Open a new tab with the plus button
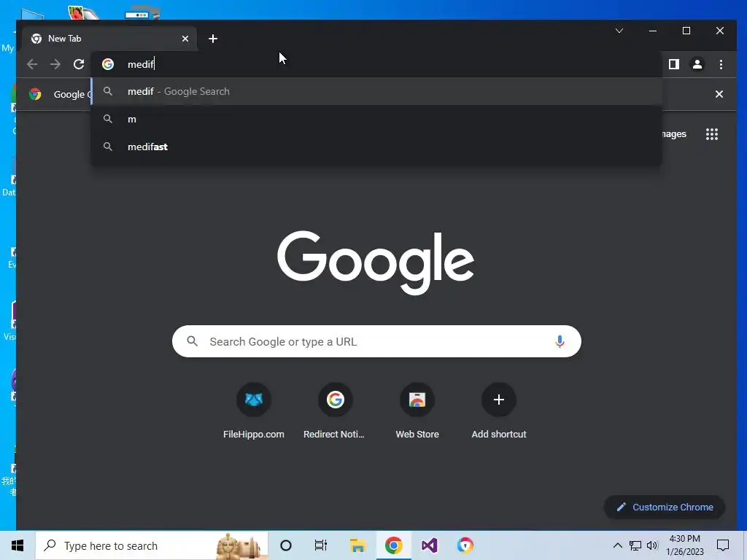Screen dimensions: 747x560 [x=213, y=39]
